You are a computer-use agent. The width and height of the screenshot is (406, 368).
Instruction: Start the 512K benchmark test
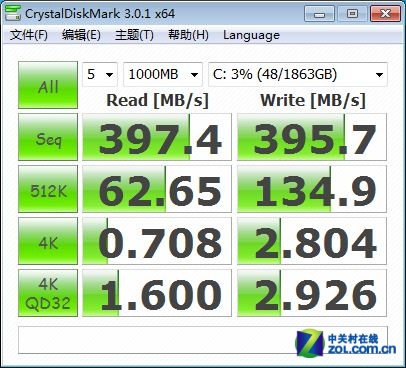point(48,189)
